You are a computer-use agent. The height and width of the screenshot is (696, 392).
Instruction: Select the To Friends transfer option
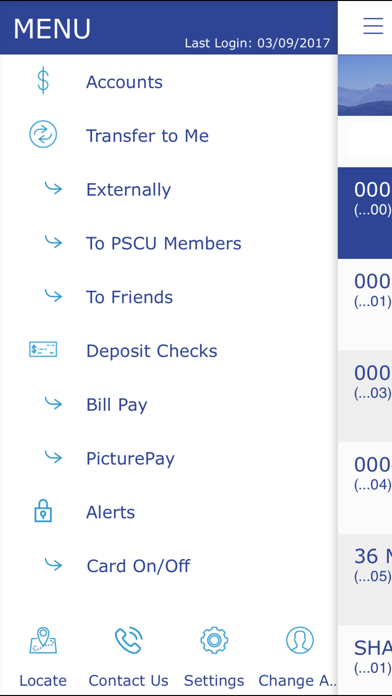(x=129, y=297)
